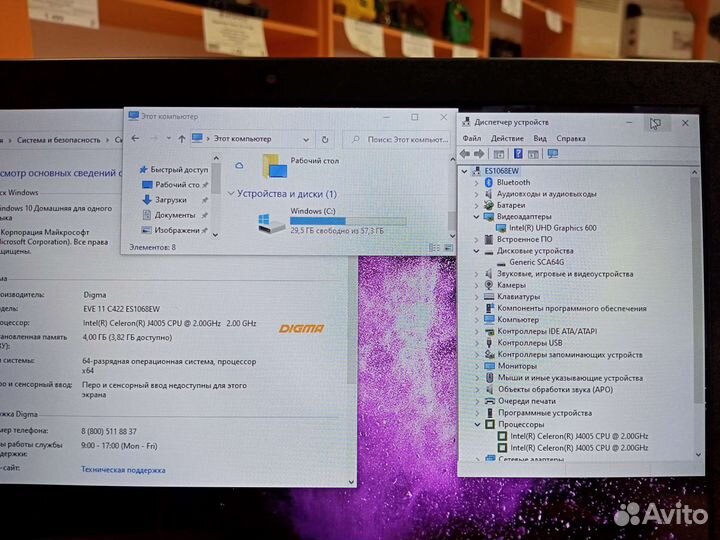Expand Аудиовходы и аудиовыходы node

coord(477,194)
